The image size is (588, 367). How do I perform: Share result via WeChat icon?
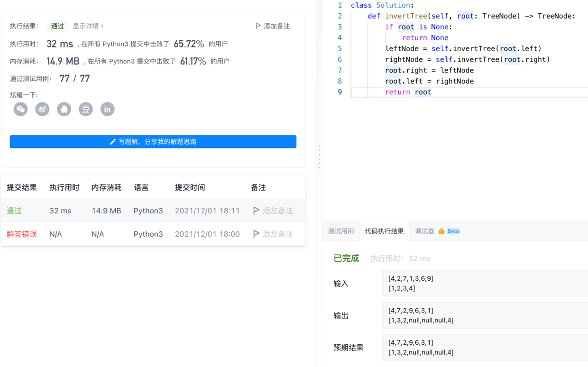pyautogui.click(x=20, y=109)
